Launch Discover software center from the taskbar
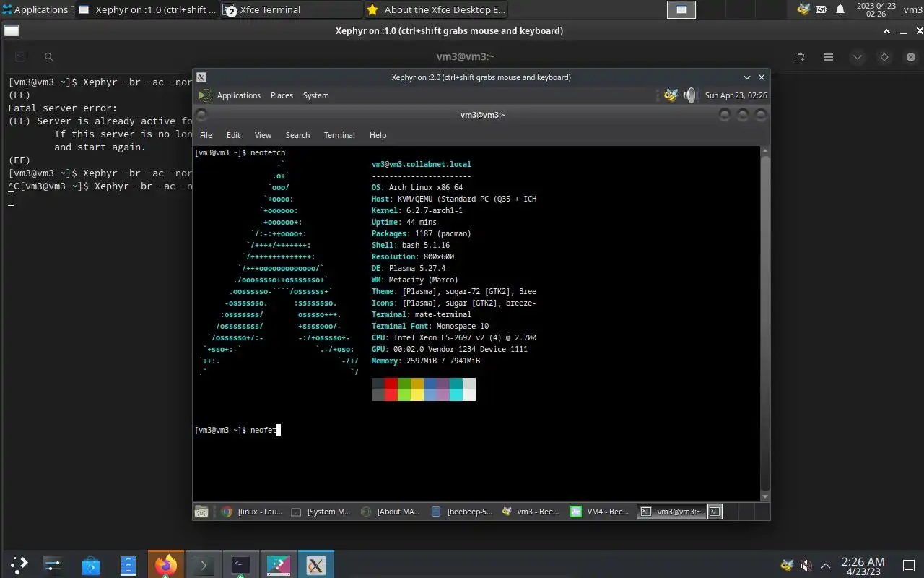 90,564
